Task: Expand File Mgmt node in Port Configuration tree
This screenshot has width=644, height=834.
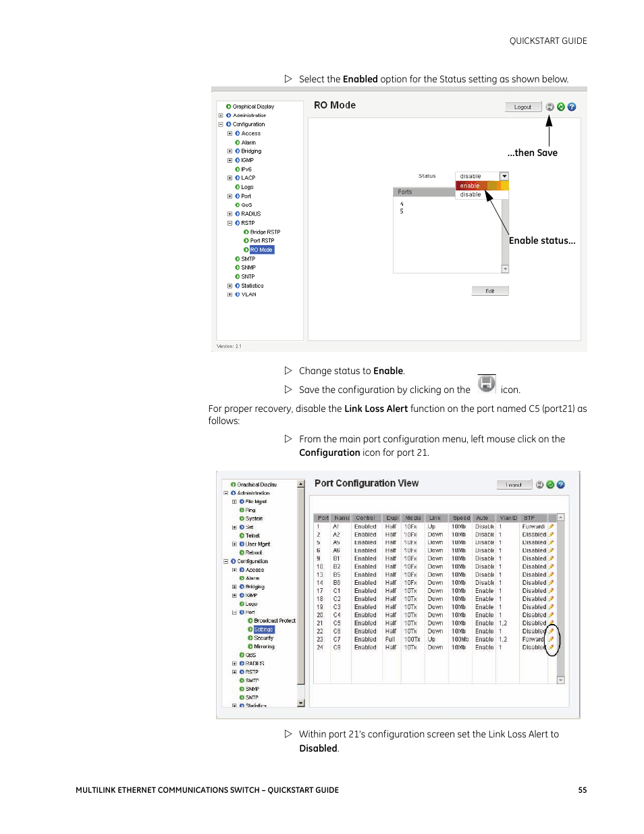Action: 234,502
